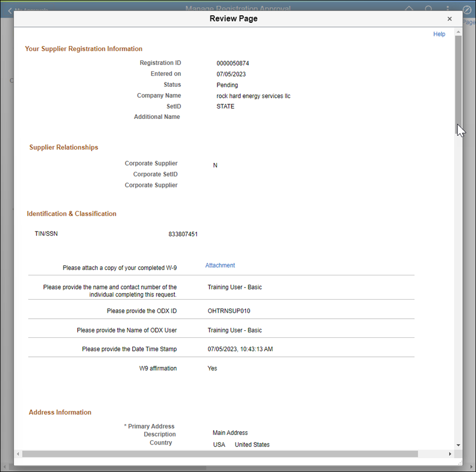The image size is (476, 472).
Task: Click the scroll right arrow in dialog
Action: [450, 454]
